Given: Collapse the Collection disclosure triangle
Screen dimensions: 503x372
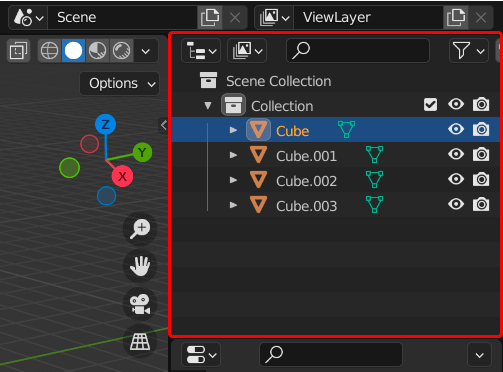Looking at the screenshot, I should pos(208,105).
